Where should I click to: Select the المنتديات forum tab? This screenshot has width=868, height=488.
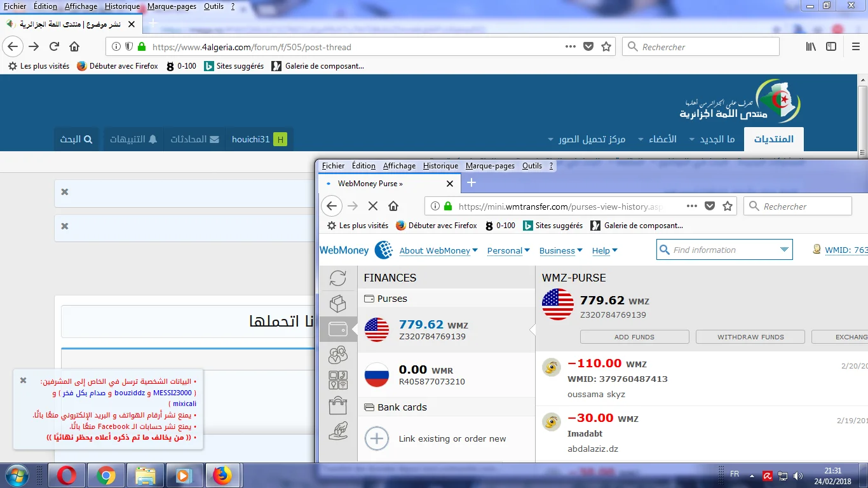point(773,139)
